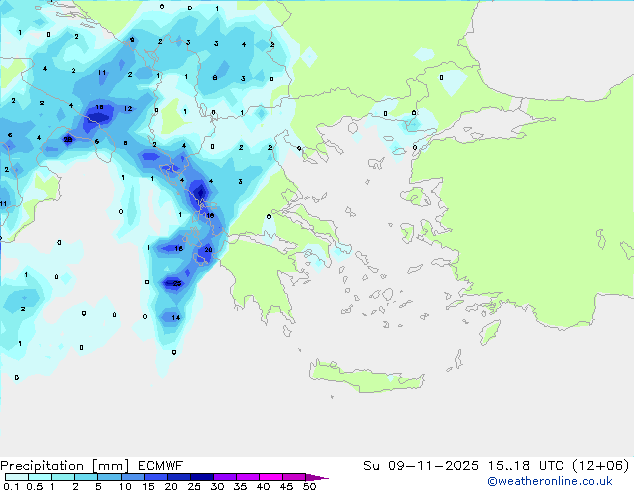Click the 25–30 mm dark navy legend swatch
Image resolution: width=634 pixels, height=490 pixels.
point(202,477)
